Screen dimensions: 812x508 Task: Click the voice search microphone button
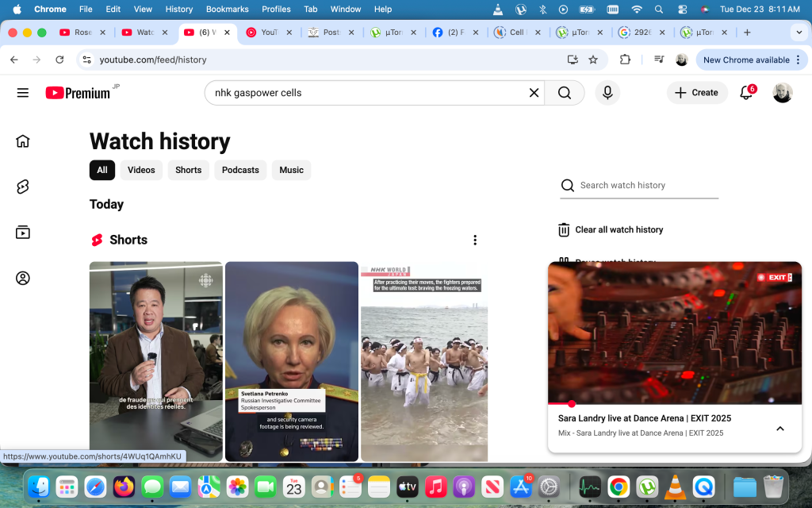tap(607, 93)
